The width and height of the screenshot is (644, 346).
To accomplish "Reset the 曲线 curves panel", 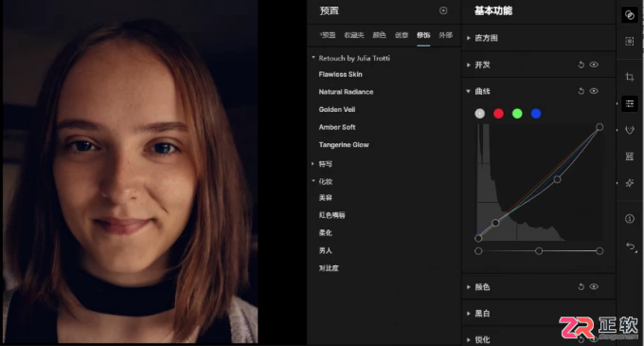I will tap(581, 91).
